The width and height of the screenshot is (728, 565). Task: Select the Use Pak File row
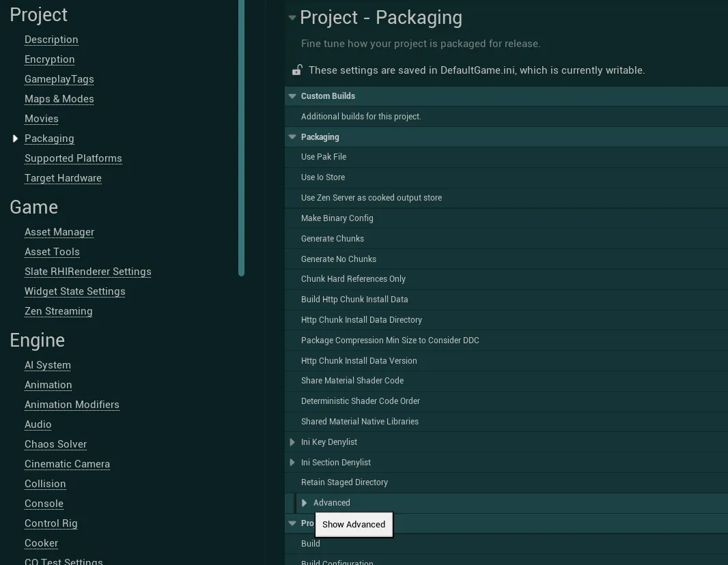[506, 157]
